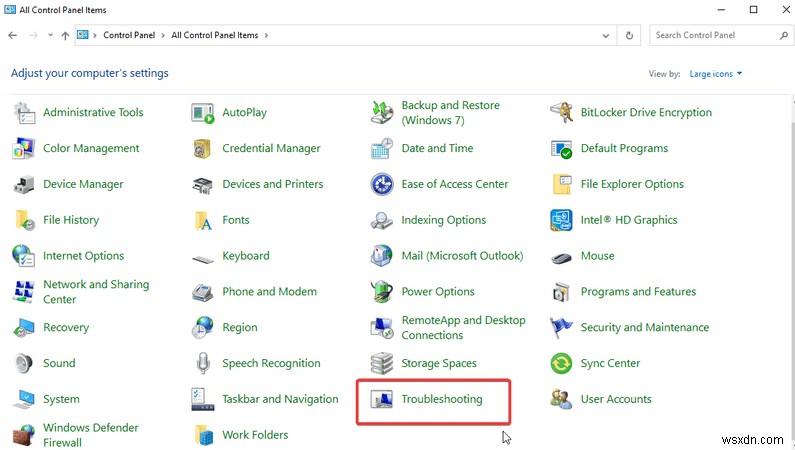Click the Default Programs icon

[561, 148]
